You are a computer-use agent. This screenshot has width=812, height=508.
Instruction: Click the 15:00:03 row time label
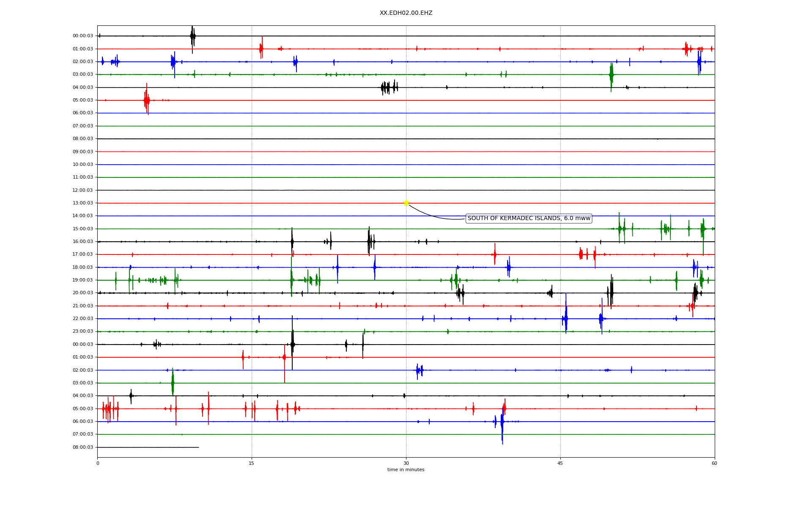click(x=83, y=229)
